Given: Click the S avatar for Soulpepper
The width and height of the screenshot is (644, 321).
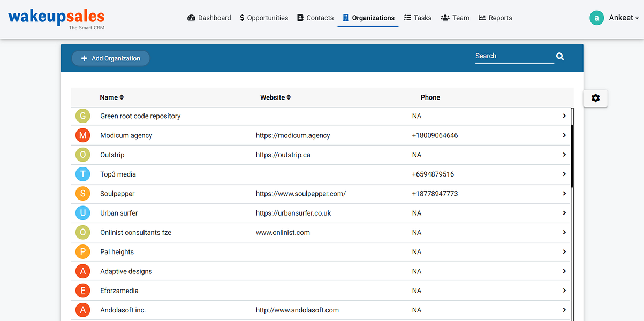Looking at the screenshot, I should click(82, 194).
